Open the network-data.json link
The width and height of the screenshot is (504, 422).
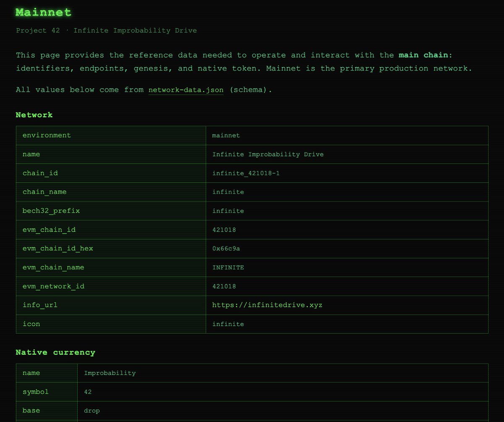point(186,90)
